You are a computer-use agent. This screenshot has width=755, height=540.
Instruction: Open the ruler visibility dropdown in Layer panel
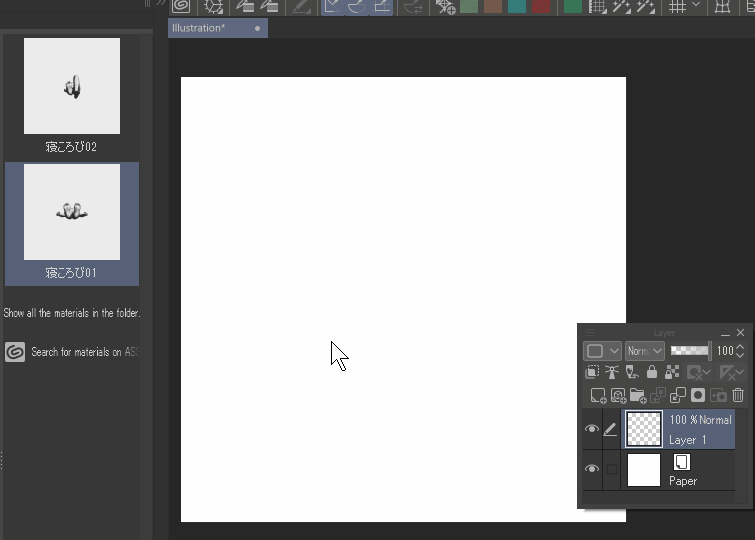[731, 372]
